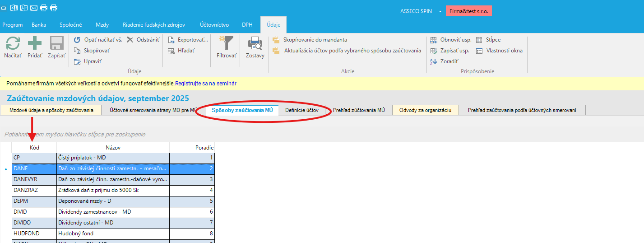Image resolution: width=644 pixels, height=243 pixels.
Task: Click the Filtrovať funnel icon
Action: [x=226, y=44]
